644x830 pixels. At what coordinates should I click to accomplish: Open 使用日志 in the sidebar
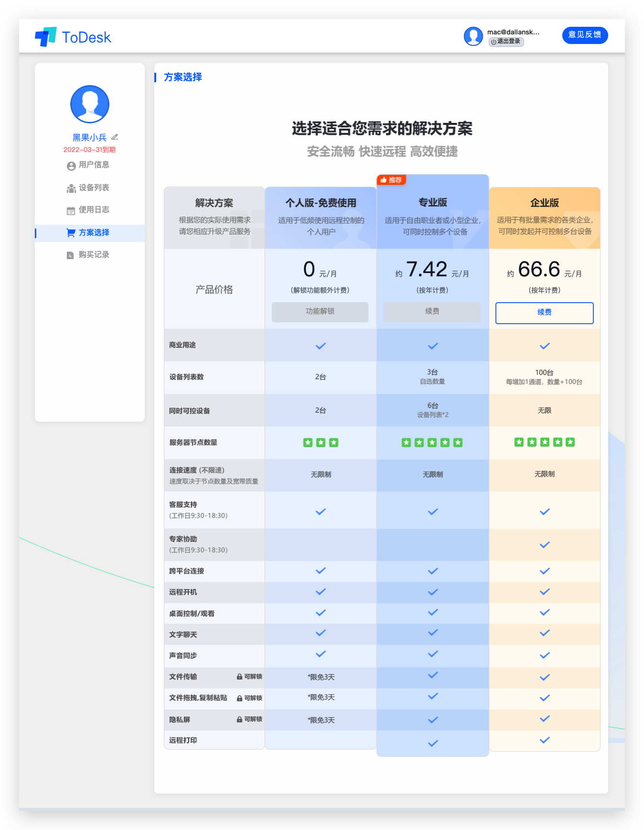(90, 210)
